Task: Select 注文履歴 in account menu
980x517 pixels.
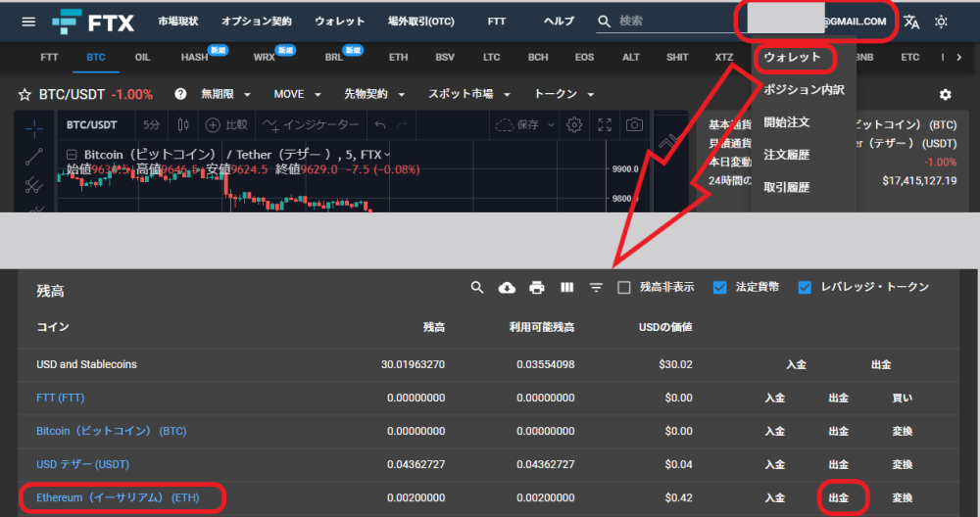Action: 786,155
